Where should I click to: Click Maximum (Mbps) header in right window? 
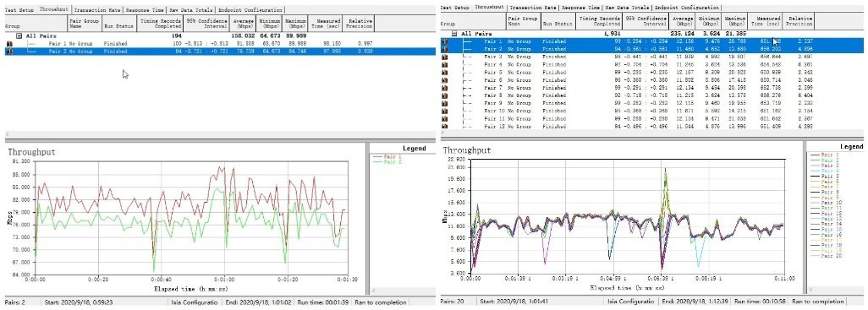point(735,22)
